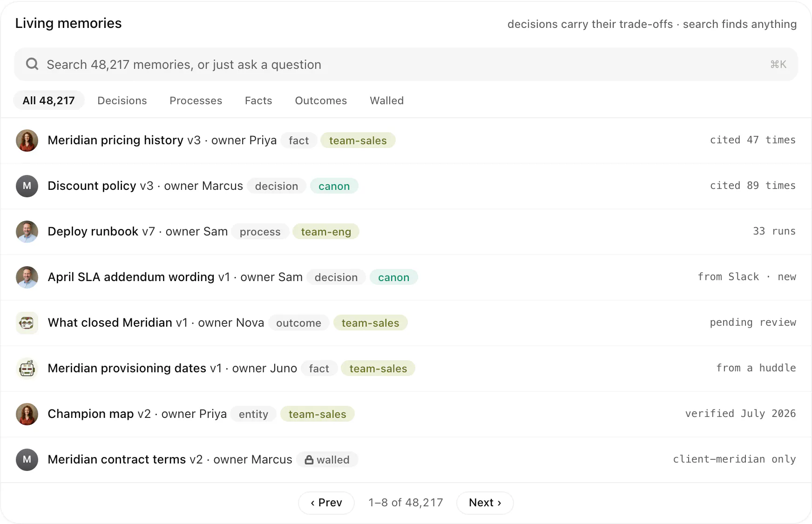This screenshot has width=812, height=524.
Task: Click 'decisions carry their trade-offs' tagline
Action: click(x=590, y=24)
